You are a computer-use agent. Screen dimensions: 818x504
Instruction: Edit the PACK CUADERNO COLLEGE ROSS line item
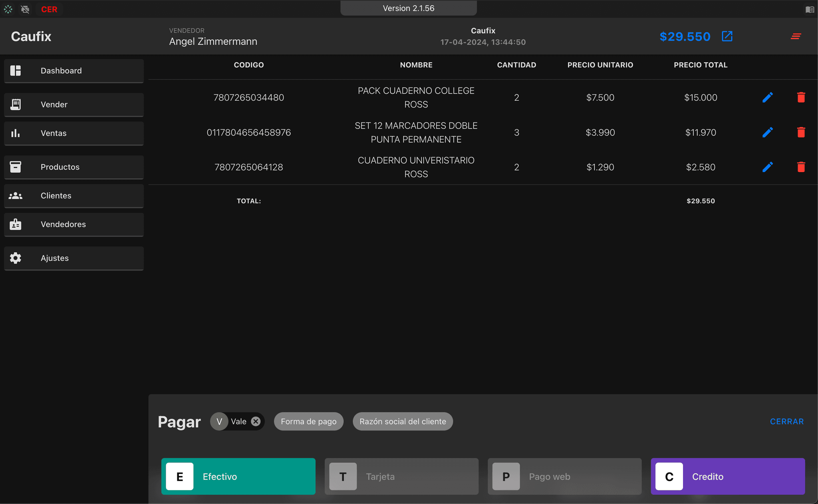tap(767, 97)
